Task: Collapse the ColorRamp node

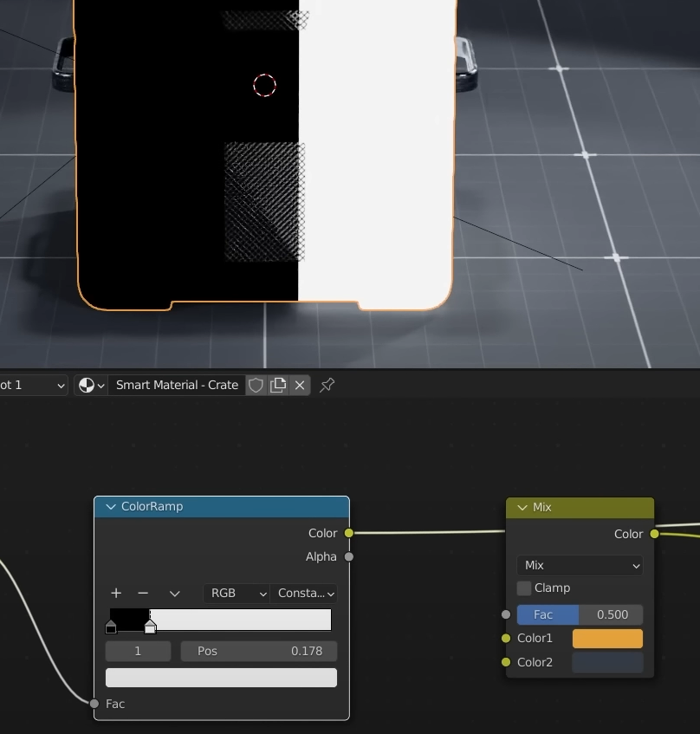Action: [x=110, y=507]
